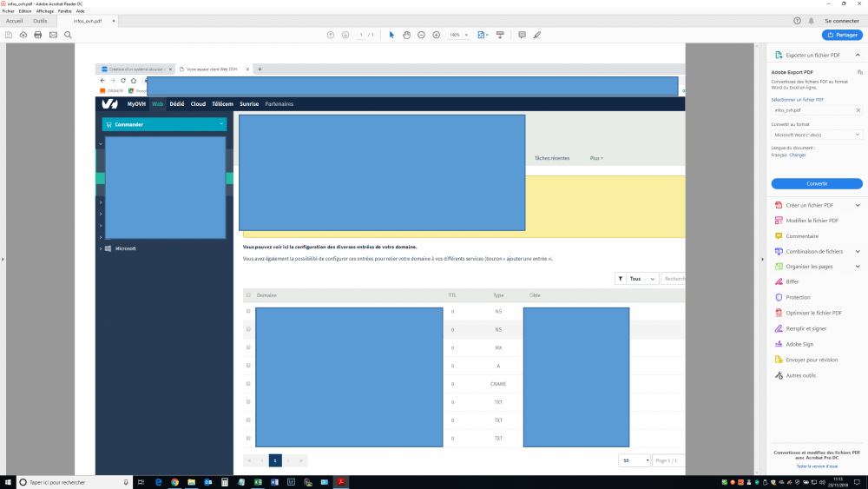Zoom out with the minus icon
The height and width of the screenshot is (489, 868).
[421, 35]
